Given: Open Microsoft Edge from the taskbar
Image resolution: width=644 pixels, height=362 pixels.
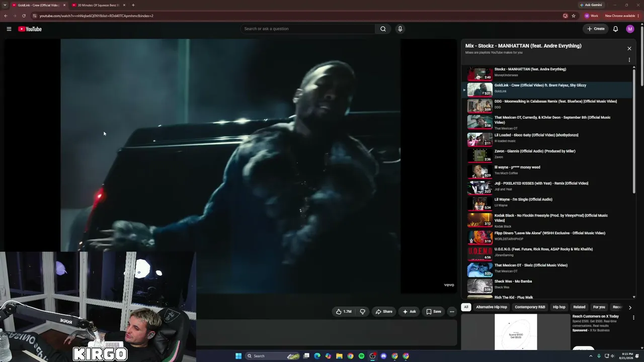Looking at the screenshot, I should [x=317, y=356].
